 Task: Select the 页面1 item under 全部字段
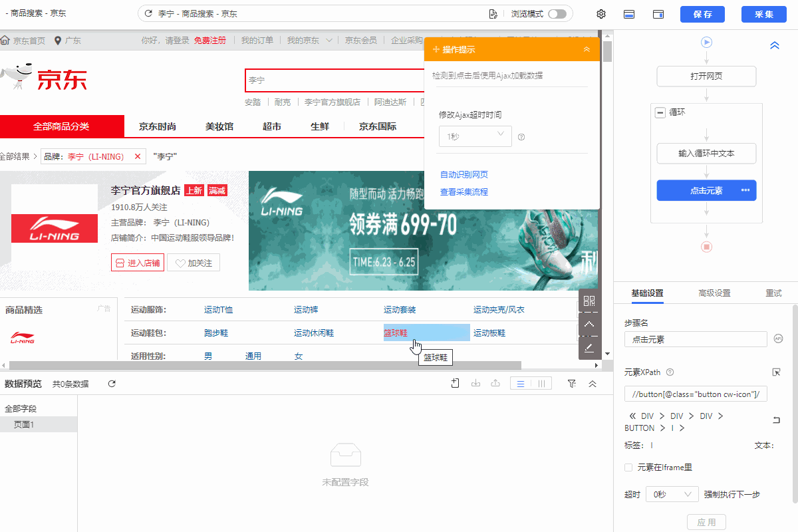39,424
